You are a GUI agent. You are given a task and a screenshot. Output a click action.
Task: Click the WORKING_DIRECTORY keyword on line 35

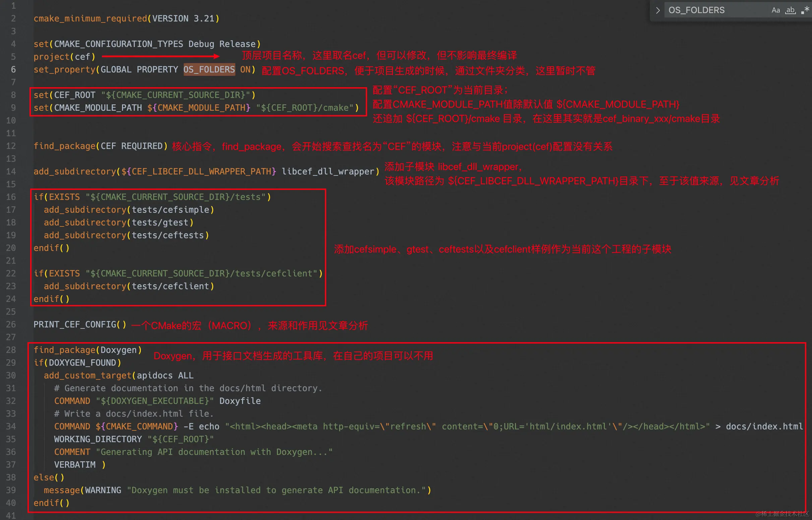point(98,439)
